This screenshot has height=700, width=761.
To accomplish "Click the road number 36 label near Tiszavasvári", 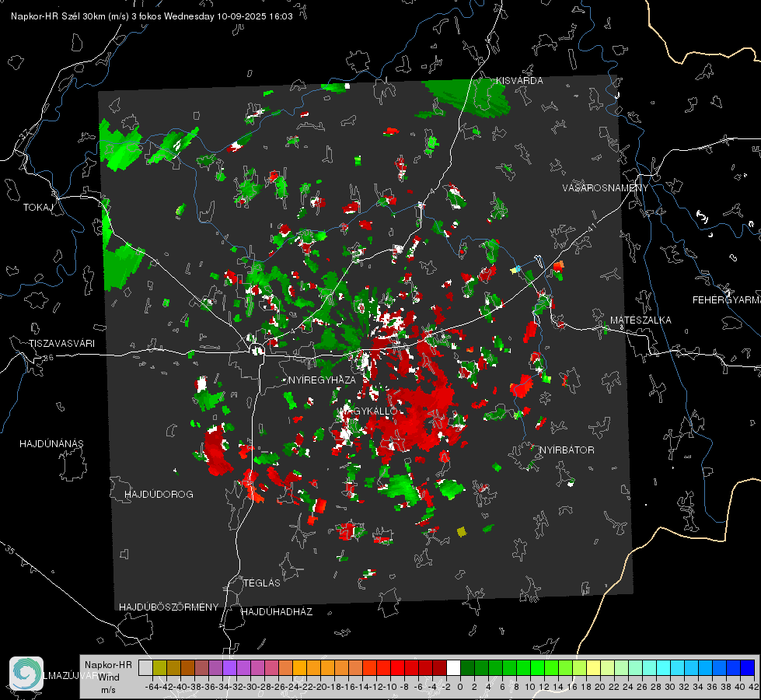I will point(48,358).
